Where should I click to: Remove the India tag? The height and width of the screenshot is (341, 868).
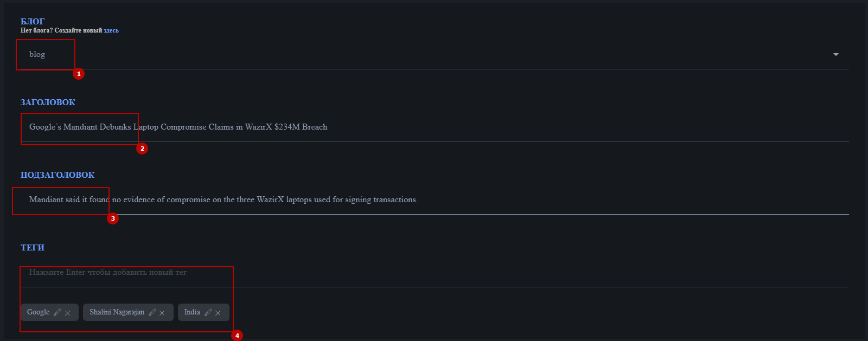pos(218,313)
